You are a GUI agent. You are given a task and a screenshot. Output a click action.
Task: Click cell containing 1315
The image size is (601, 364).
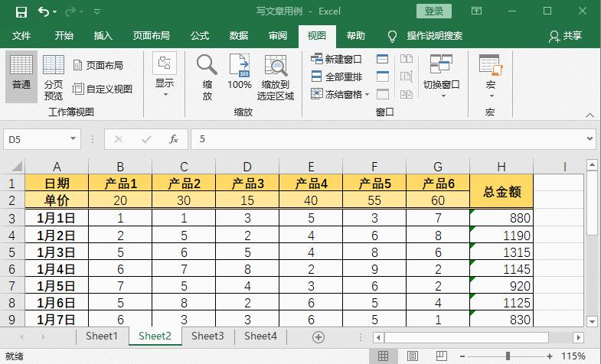point(501,252)
